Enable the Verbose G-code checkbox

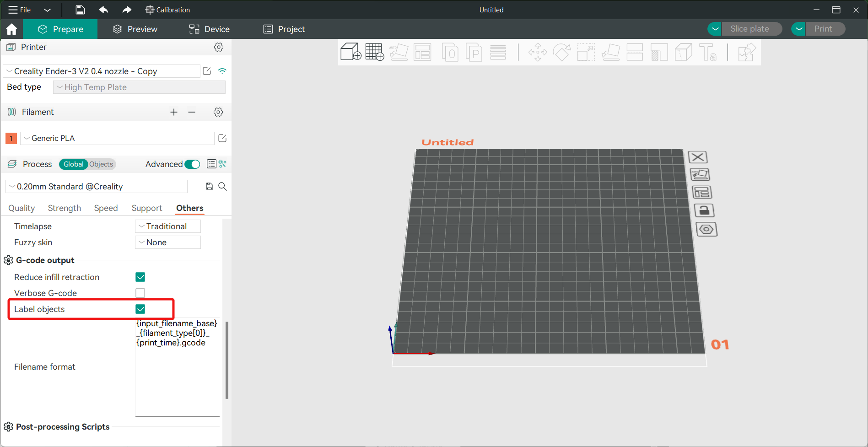click(140, 293)
